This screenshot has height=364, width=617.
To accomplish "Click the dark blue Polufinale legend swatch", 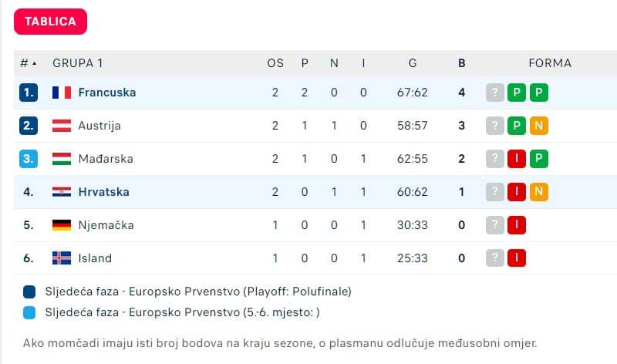I will [29, 292].
